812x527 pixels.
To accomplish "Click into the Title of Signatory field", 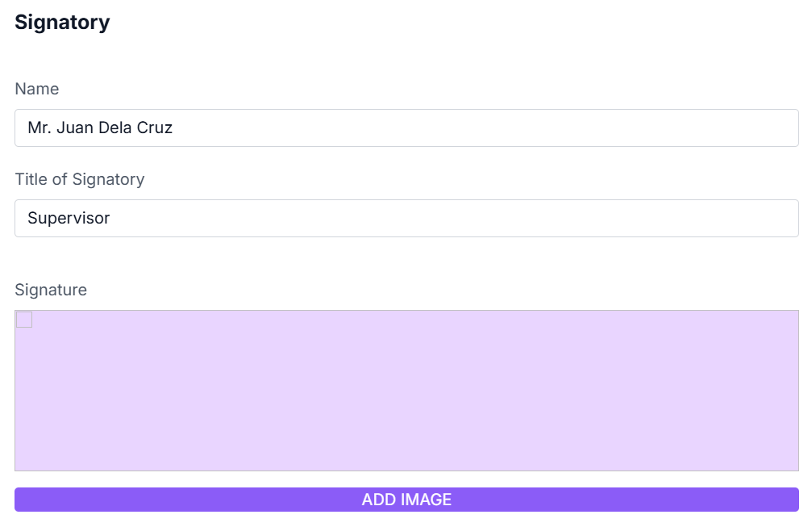I will pyautogui.click(x=406, y=218).
